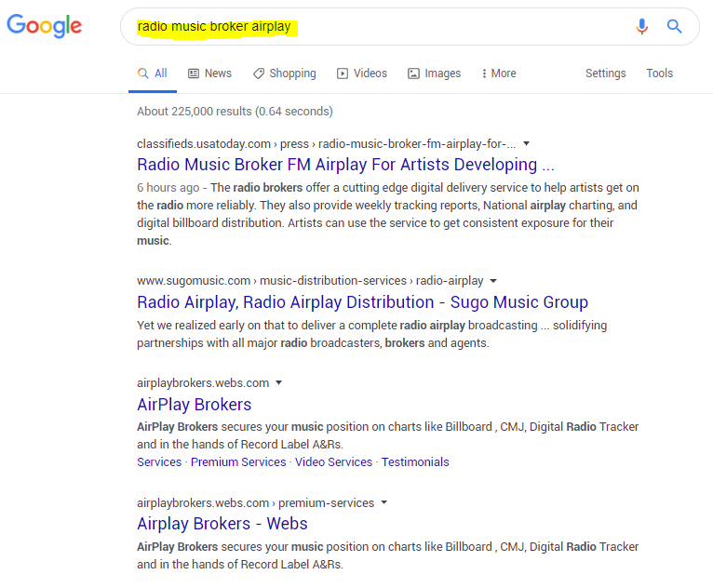Click the Shopping tab tag icon

(x=259, y=73)
